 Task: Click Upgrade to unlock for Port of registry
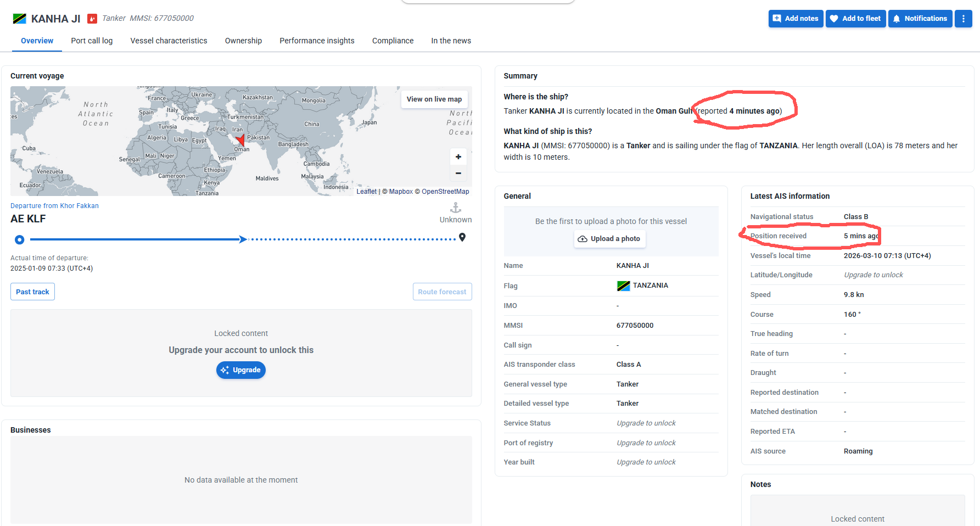(646, 443)
